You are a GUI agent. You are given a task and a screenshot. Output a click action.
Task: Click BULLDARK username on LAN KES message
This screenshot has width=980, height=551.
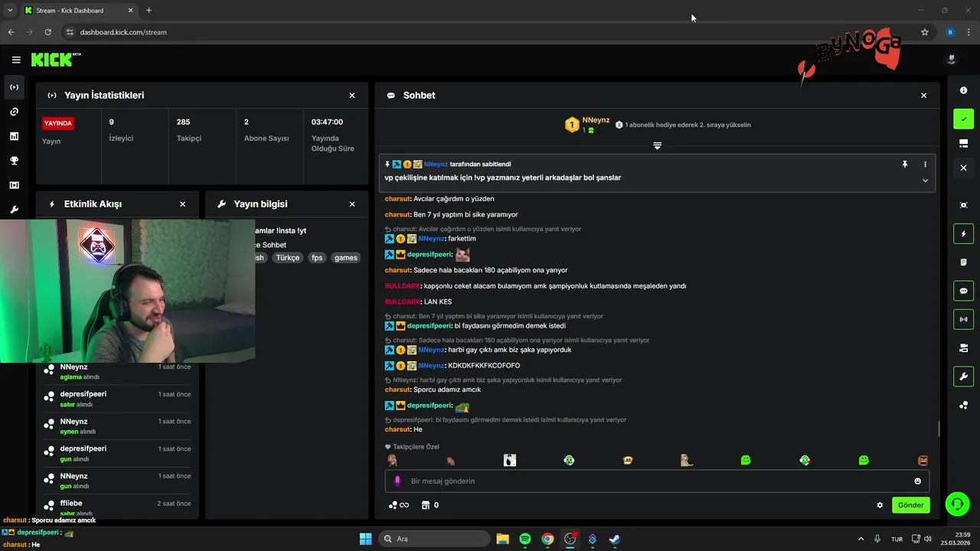[x=402, y=302]
